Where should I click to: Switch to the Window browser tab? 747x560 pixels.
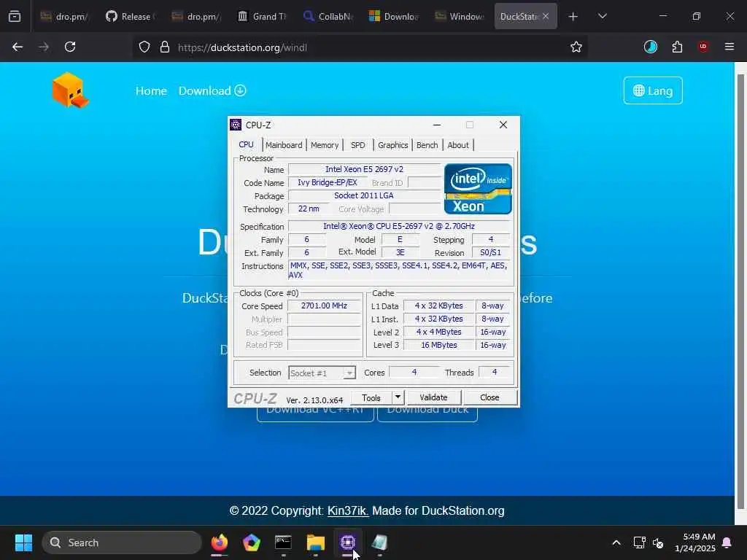tap(460, 17)
